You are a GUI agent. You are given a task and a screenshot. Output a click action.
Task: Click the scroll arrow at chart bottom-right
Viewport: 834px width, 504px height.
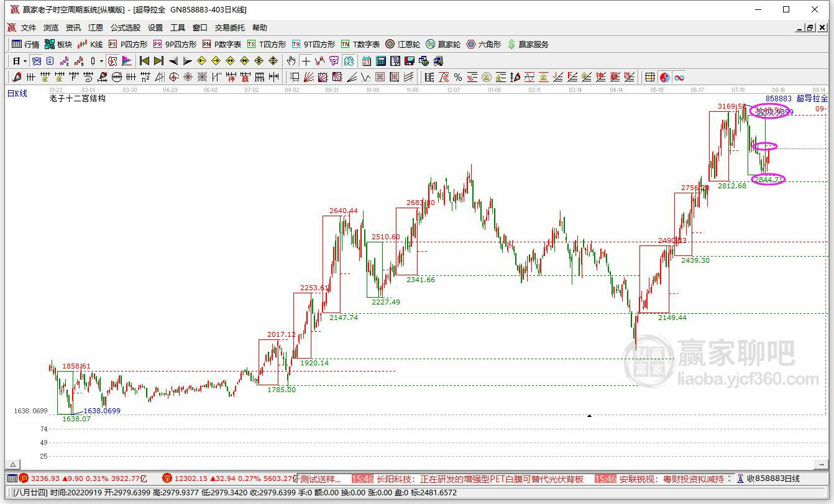click(x=822, y=464)
